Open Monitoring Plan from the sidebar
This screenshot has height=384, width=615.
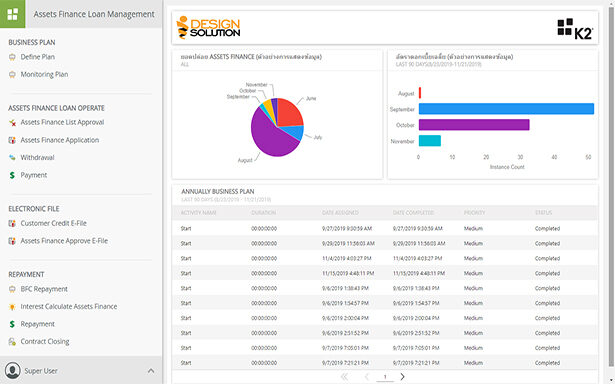44,75
